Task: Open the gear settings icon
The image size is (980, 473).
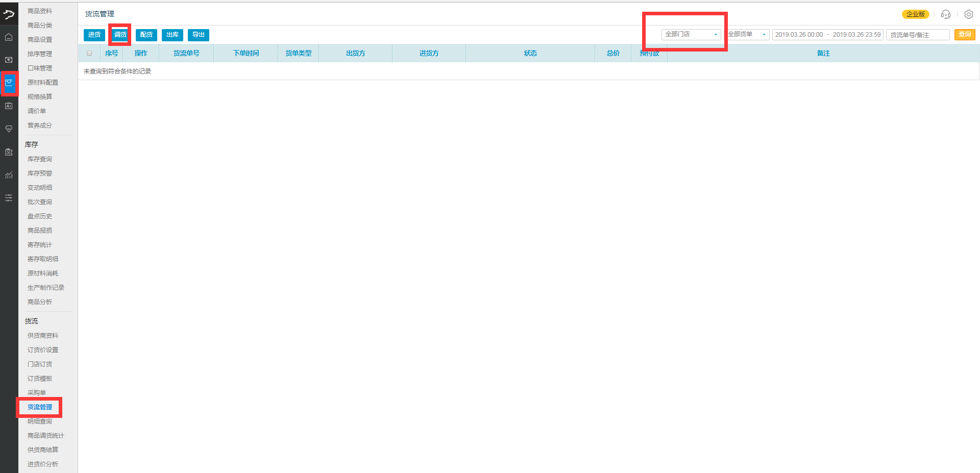Action: (968, 14)
